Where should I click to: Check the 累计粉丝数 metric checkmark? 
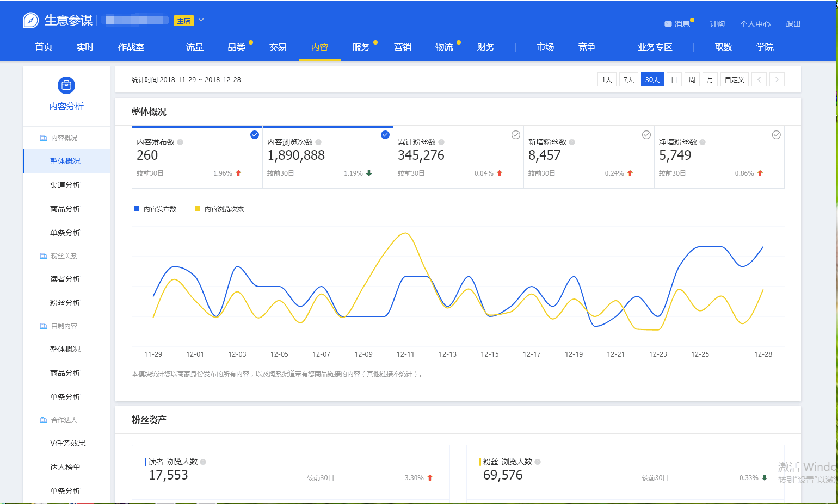pyautogui.click(x=516, y=135)
